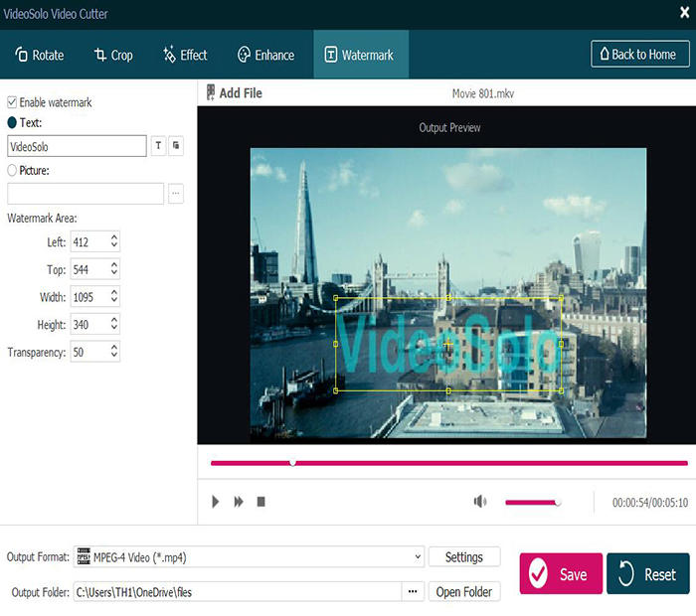Decrease the Top value stepper
Viewport: 696px width, 616px height.
(x=114, y=273)
